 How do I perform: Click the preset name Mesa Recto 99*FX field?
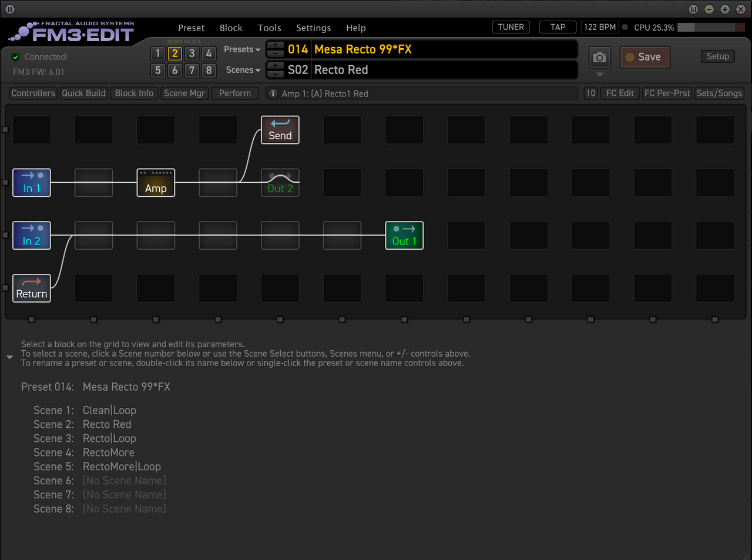pos(444,49)
